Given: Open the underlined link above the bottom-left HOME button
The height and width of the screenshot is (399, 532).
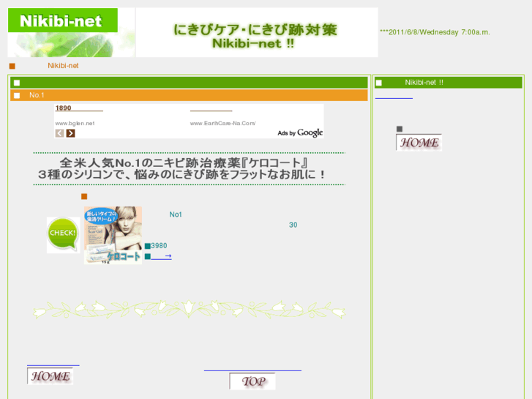Looking at the screenshot, I should click(53, 364).
